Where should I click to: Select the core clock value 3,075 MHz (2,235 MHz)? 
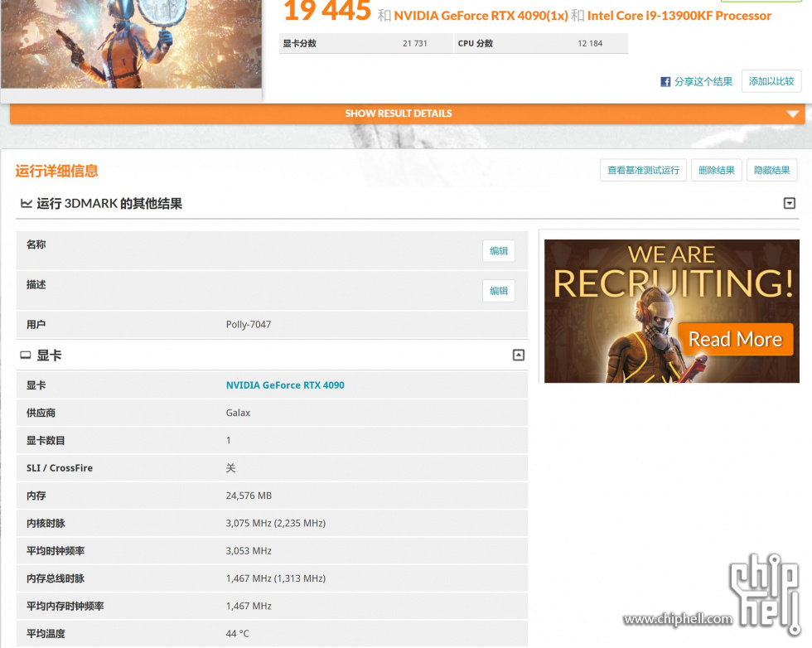point(275,523)
